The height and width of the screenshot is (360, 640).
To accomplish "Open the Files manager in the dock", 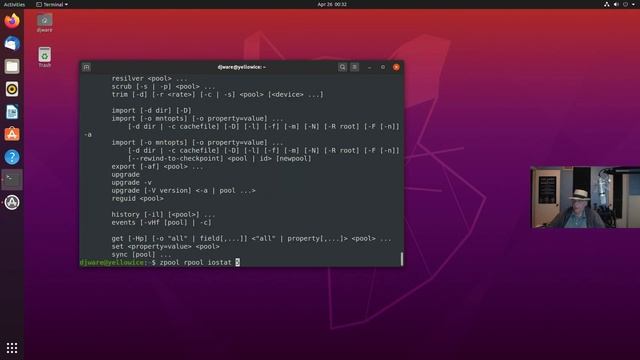I will [x=12, y=66].
